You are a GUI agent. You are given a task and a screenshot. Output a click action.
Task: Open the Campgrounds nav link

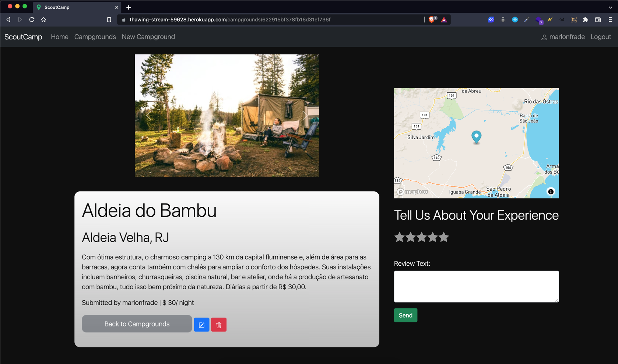95,37
